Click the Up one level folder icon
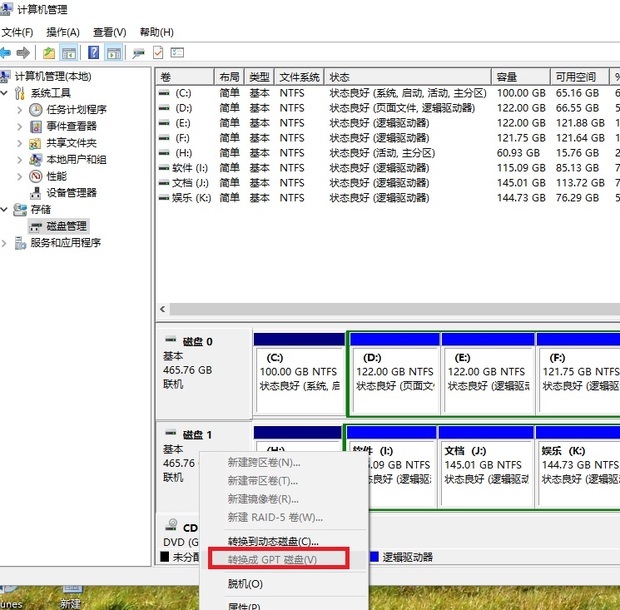The width and height of the screenshot is (620, 610). (49, 53)
